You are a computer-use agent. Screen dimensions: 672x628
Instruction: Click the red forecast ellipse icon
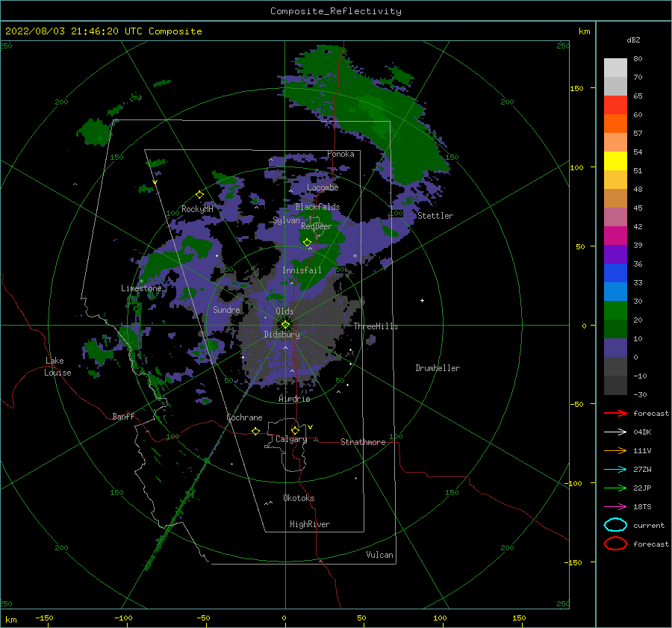point(615,544)
